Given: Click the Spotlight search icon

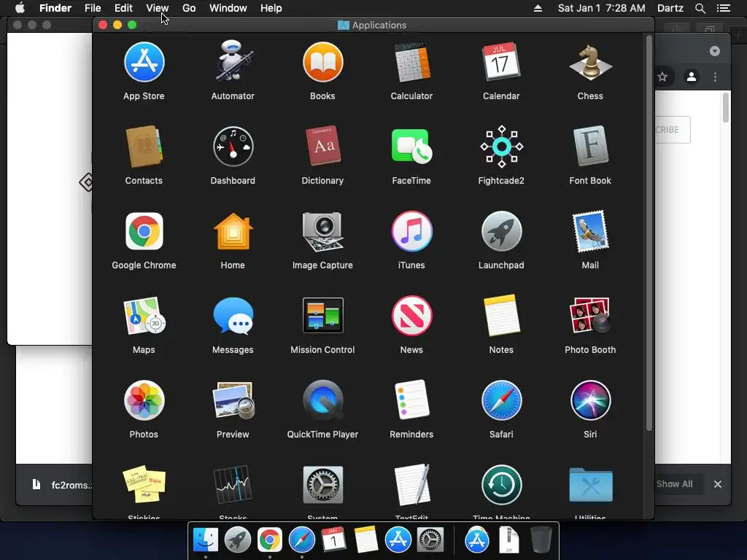Looking at the screenshot, I should (700, 8).
